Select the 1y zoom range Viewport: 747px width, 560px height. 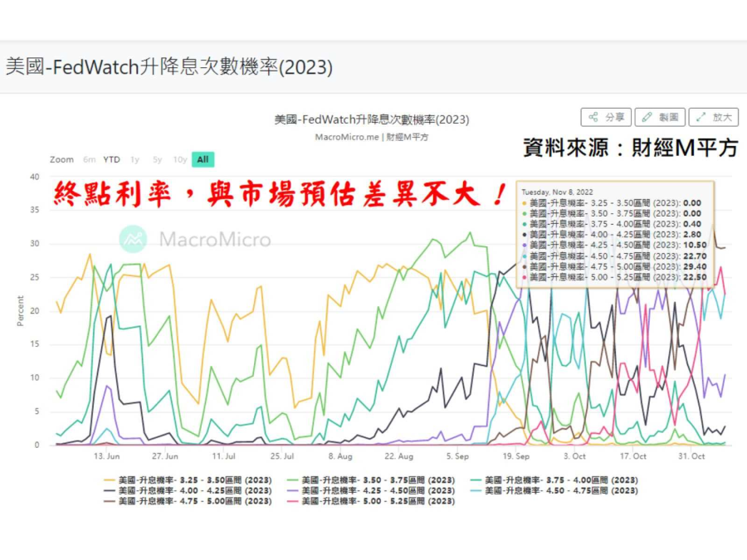pos(134,159)
